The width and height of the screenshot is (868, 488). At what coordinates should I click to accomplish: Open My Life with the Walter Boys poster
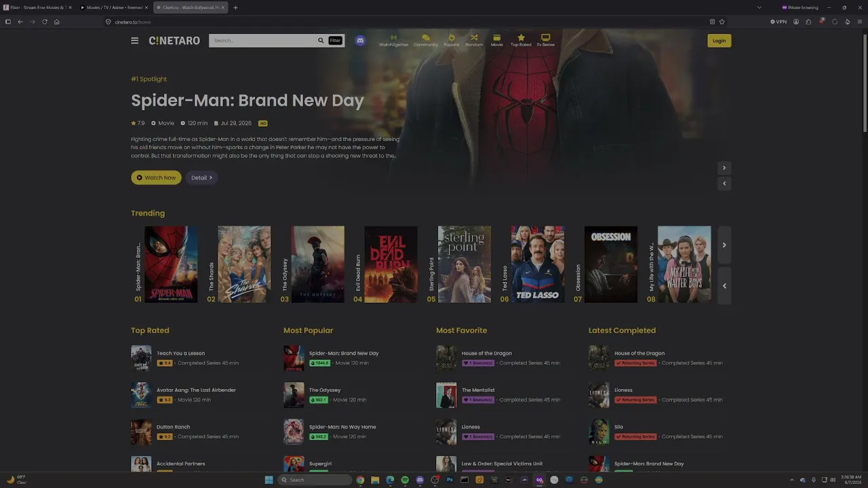click(x=684, y=264)
